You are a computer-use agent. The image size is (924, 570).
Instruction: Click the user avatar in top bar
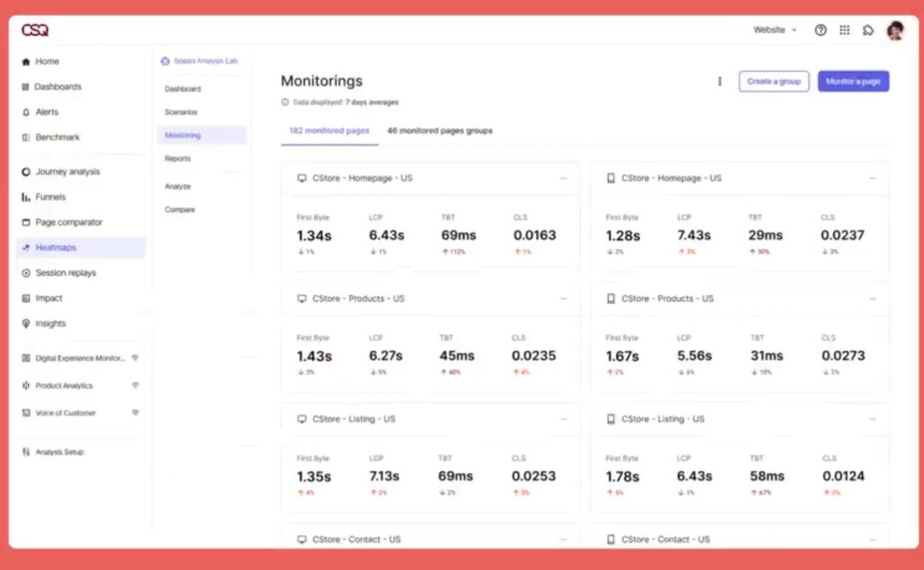click(x=894, y=30)
